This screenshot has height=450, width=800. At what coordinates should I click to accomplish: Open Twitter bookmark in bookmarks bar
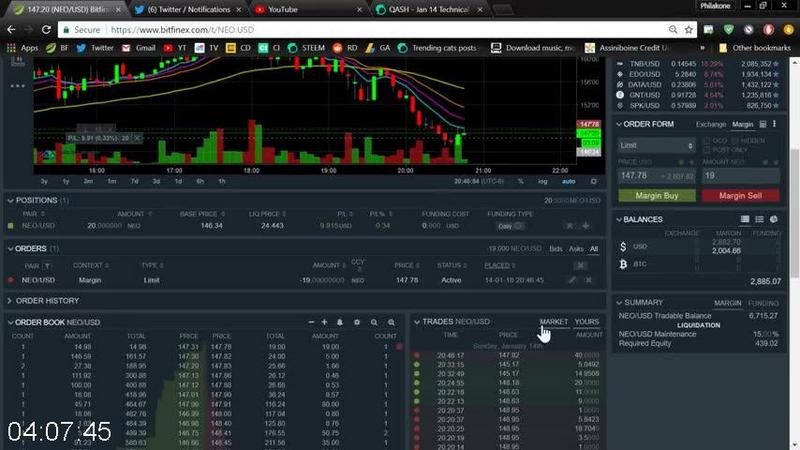tap(95, 48)
